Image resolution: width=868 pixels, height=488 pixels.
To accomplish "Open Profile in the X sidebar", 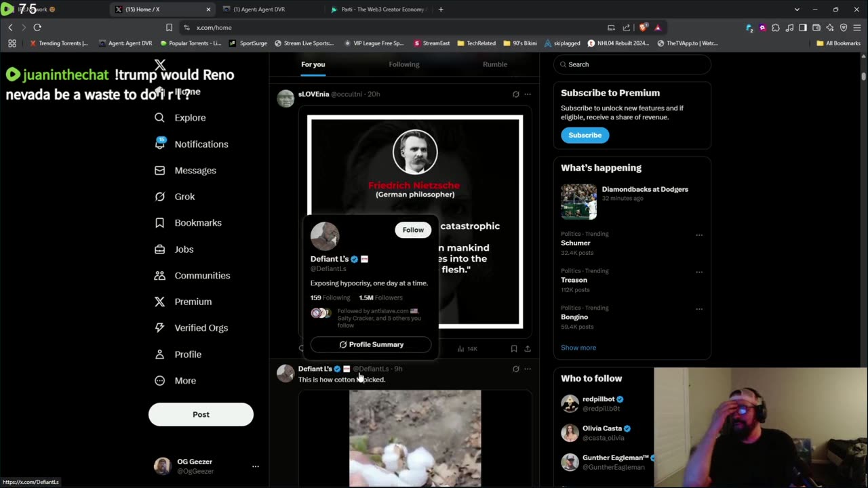I will coord(178,354).
